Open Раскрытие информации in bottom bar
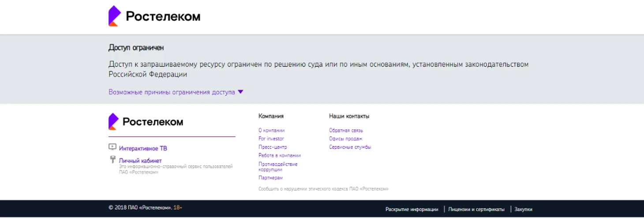 [412, 209]
